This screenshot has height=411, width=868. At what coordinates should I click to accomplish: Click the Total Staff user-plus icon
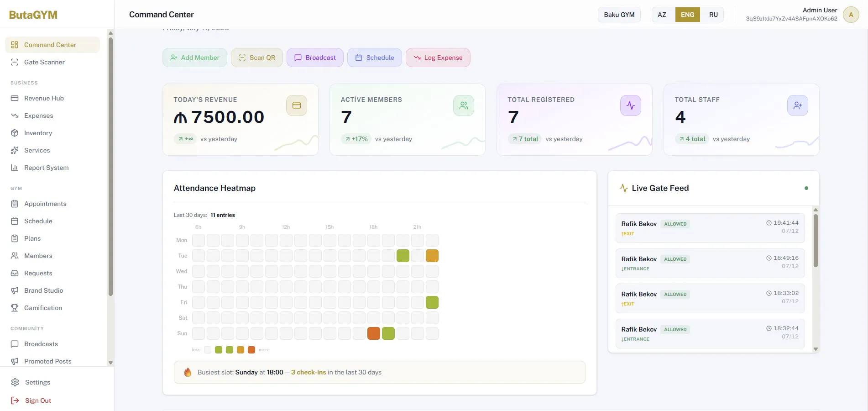(798, 105)
